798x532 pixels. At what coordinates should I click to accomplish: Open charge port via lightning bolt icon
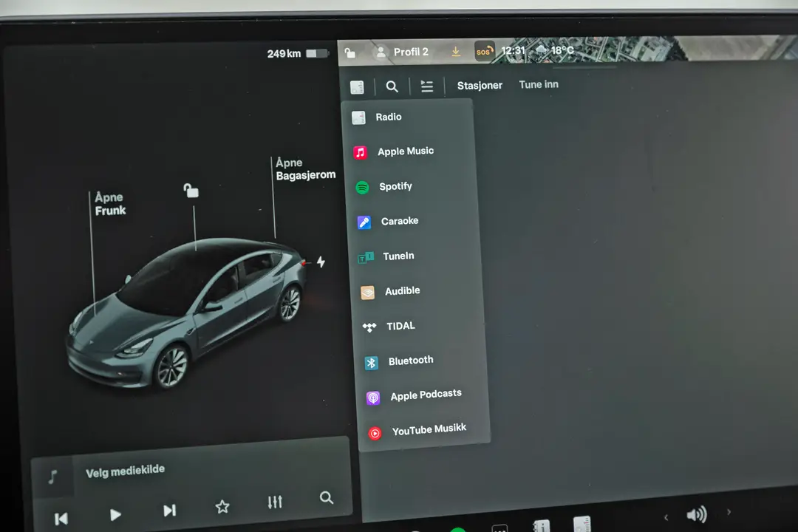pyautogui.click(x=321, y=262)
